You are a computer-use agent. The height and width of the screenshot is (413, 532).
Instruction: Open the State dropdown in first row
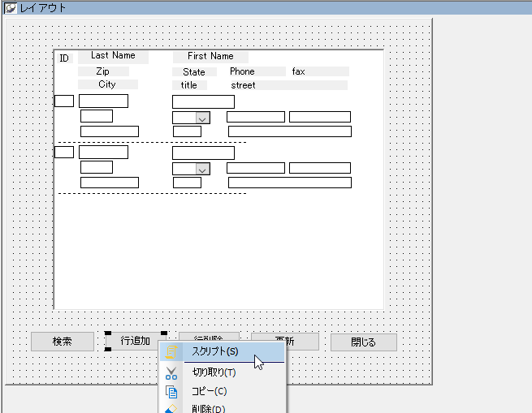(202, 117)
